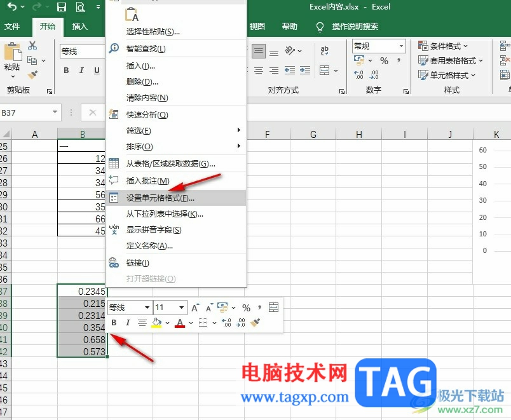Click Comma Style in mini toolbar
Image resolution: width=511 pixels, height=420 pixels.
(259, 308)
